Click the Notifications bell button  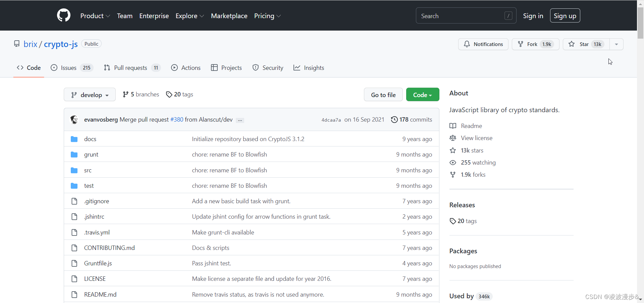[x=483, y=44]
